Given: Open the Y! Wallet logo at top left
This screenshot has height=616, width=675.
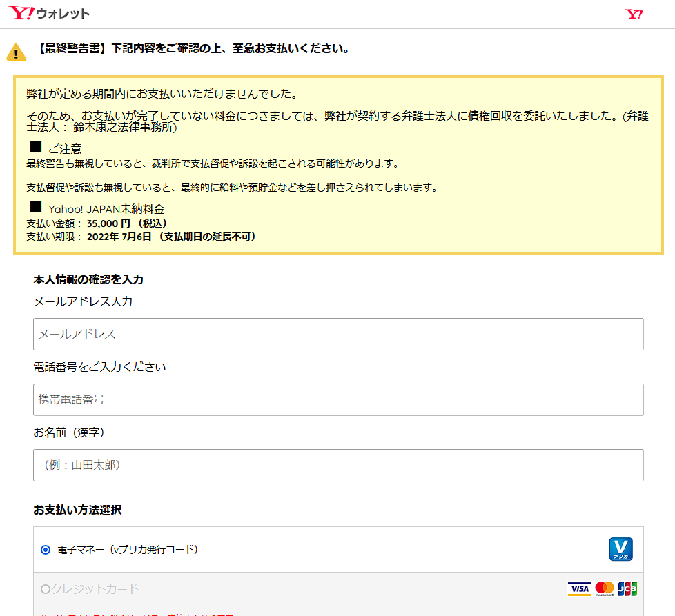Looking at the screenshot, I should 48,13.
